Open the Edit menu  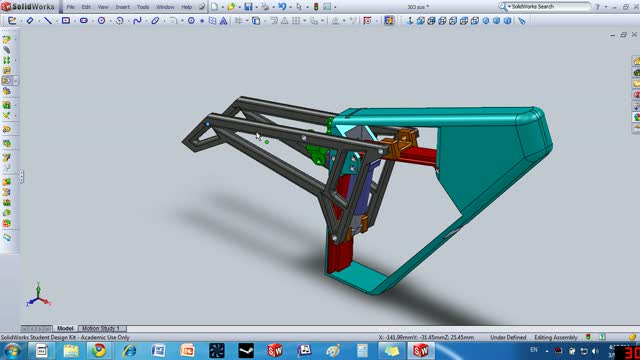pos(86,7)
